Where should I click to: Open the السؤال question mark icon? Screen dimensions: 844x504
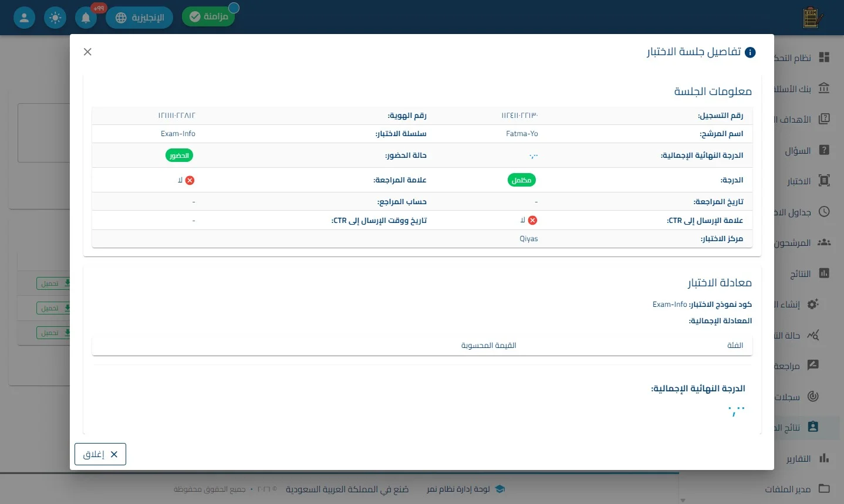pyautogui.click(x=824, y=150)
